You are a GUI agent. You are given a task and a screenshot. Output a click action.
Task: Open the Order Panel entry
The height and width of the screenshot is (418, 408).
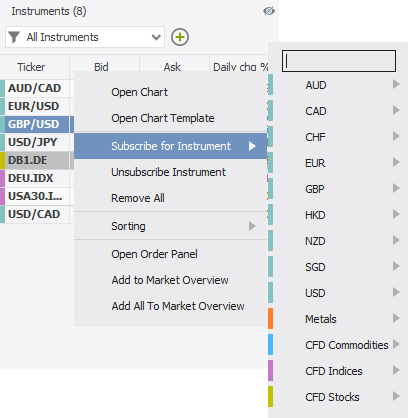(154, 254)
